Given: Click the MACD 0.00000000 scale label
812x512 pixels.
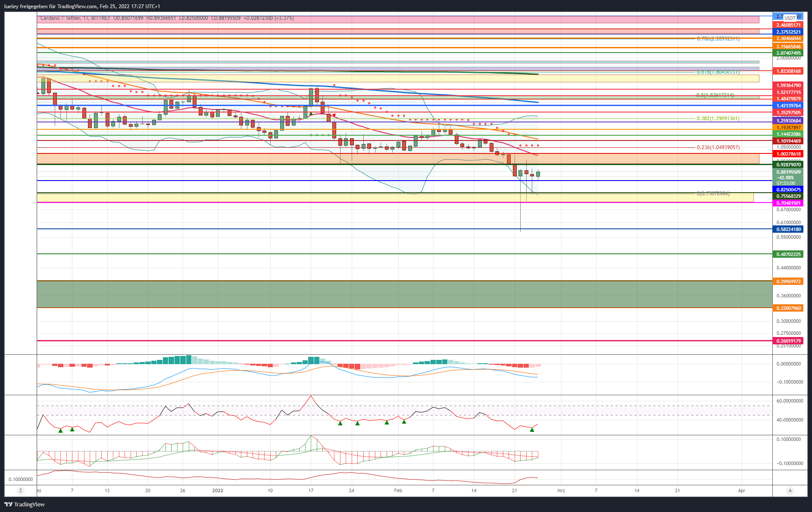Looking at the screenshot, I should (x=788, y=364).
